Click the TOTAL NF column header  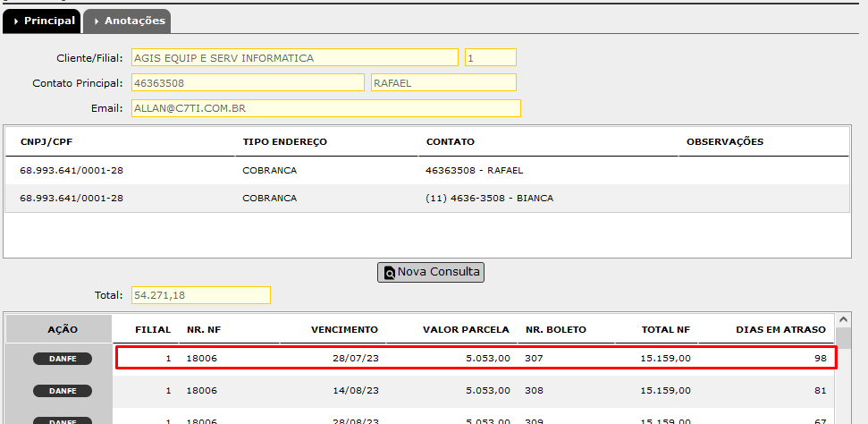pos(666,330)
